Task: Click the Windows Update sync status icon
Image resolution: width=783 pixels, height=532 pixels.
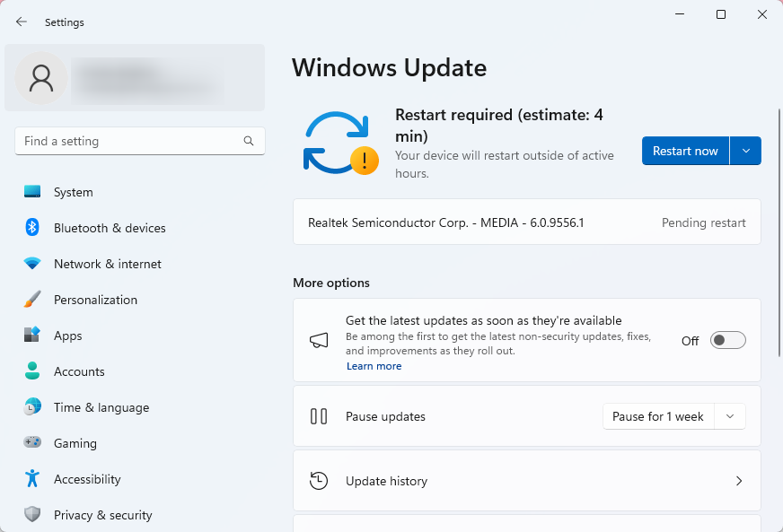Action: click(x=340, y=143)
